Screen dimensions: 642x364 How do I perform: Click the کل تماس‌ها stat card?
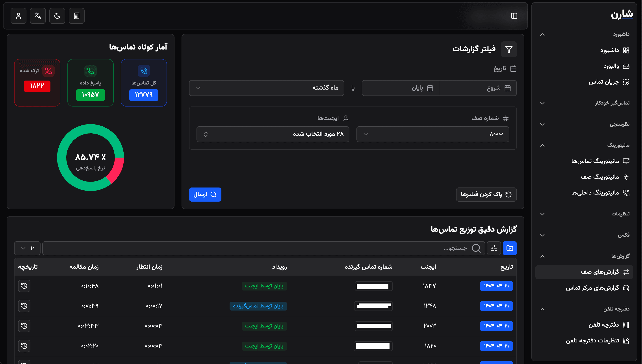coord(144,83)
